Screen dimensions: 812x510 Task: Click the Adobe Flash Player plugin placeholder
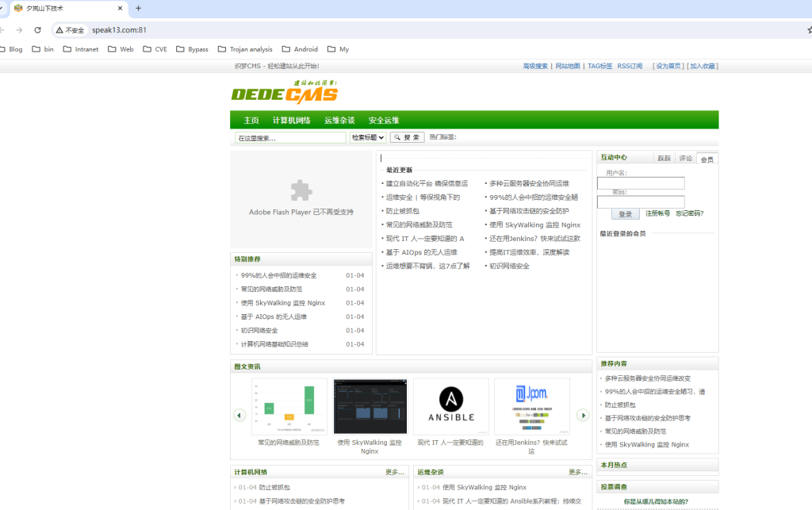pos(301,198)
